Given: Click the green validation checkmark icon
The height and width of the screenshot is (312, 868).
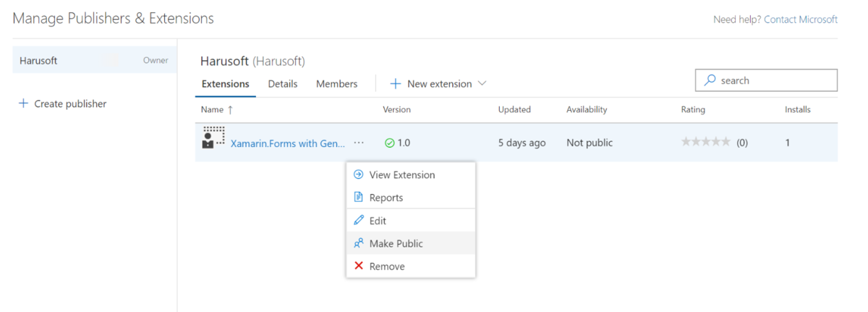Looking at the screenshot, I should pos(390,143).
